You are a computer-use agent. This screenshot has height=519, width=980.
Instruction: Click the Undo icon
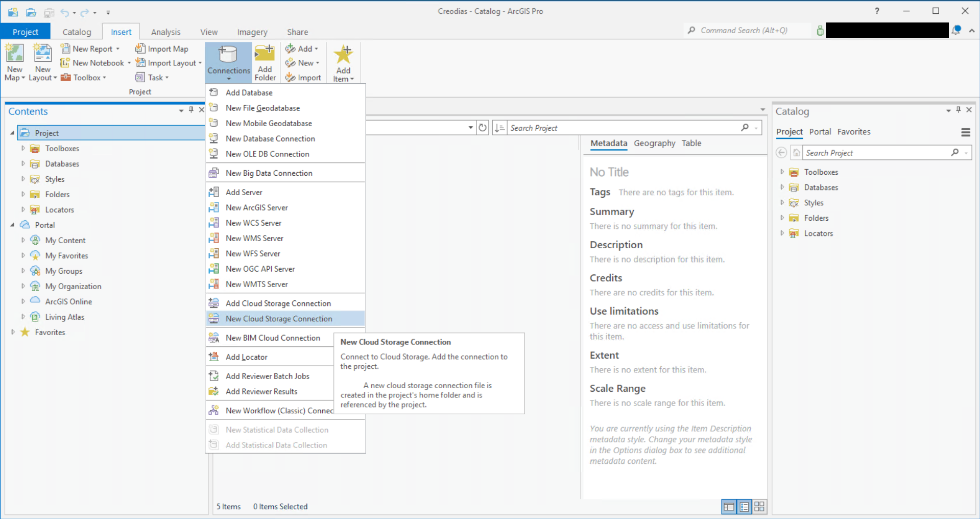click(x=66, y=12)
